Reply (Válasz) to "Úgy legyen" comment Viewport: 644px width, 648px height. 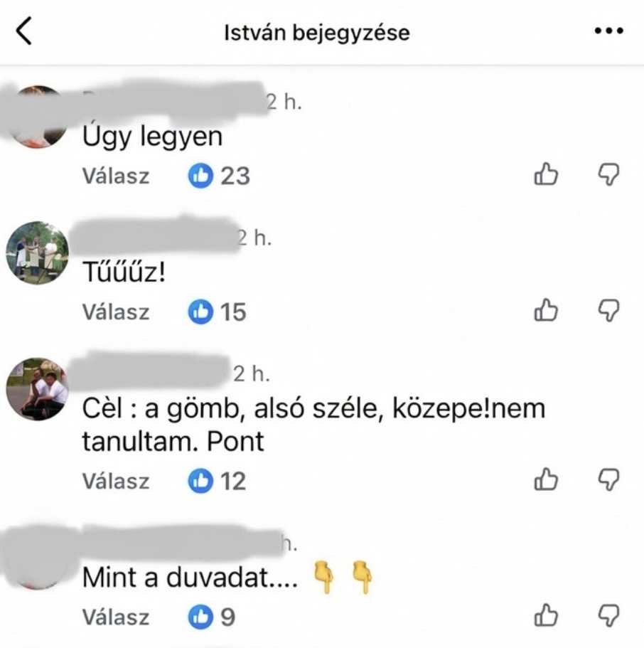tap(116, 176)
